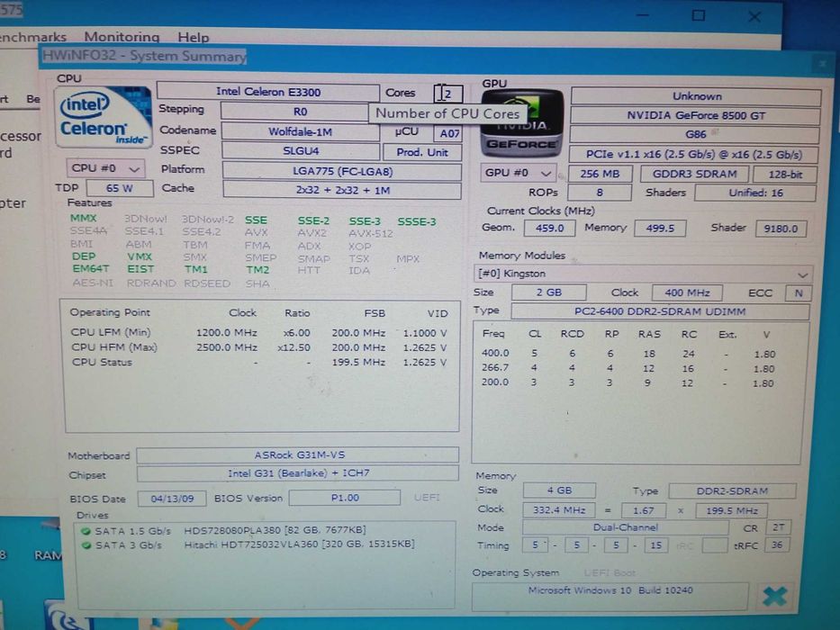Select the 200.0 frequency timing row
Image resolution: width=840 pixels, height=630 pixels.
tap(627, 382)
